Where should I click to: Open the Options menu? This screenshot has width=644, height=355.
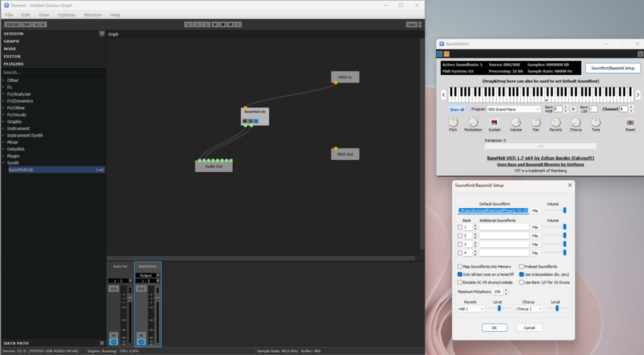pyautogui.click(x=66, y=14)
